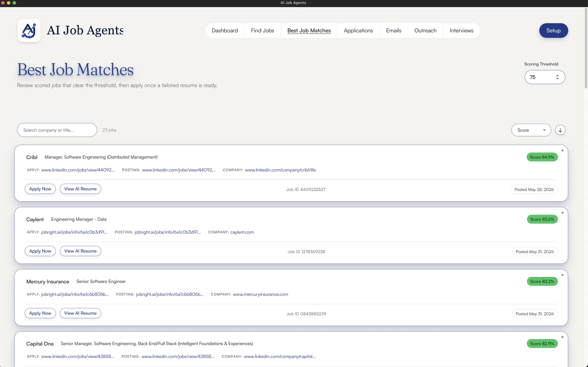This screenshot has width=588, height=367.
Task: Toggle the sort direction arrow button
Action: click(560, 130)
